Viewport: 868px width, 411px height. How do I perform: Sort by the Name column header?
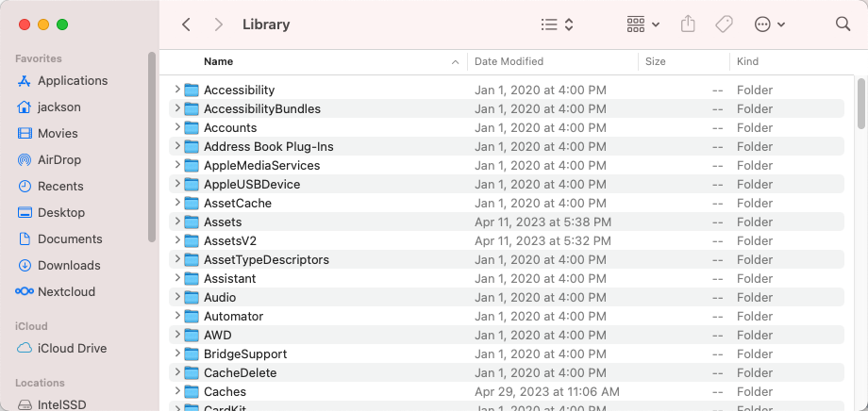(219, 62)
